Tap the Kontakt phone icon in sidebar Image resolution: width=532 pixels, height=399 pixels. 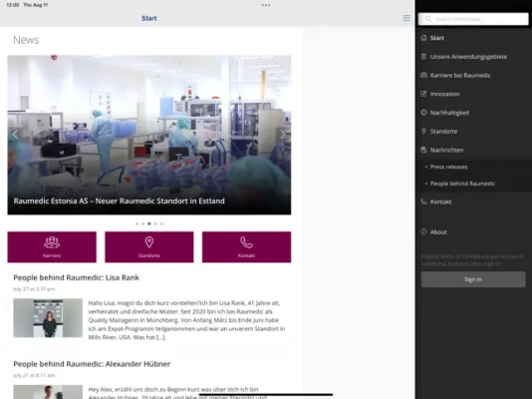(x=423, y=201)
